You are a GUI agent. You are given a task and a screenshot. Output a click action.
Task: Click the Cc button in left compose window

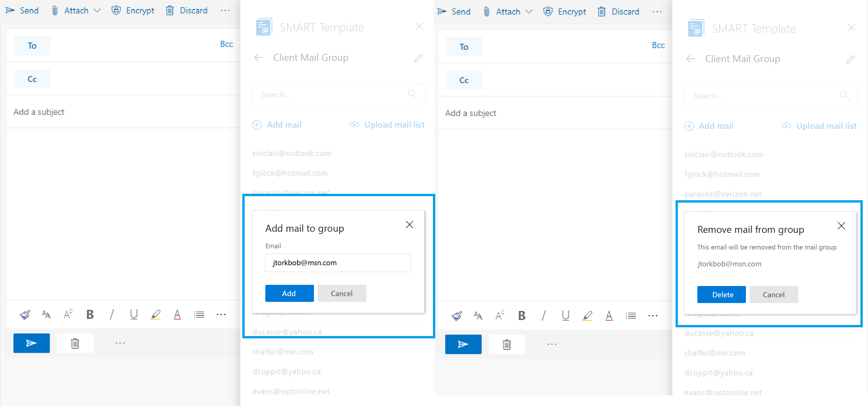click(32, 79)
